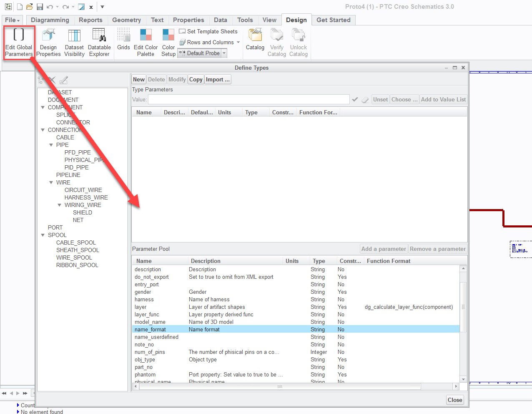The height and width of the screenshot is (414, 532).
Task: Collapse the WIRING_WIRE tree node
Action: tap(60, 205)
